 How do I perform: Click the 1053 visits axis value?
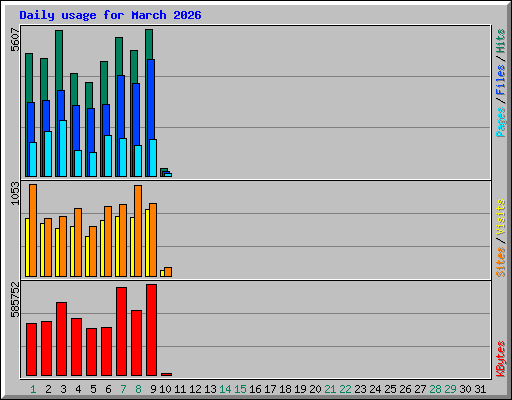(x=15, y=193)
